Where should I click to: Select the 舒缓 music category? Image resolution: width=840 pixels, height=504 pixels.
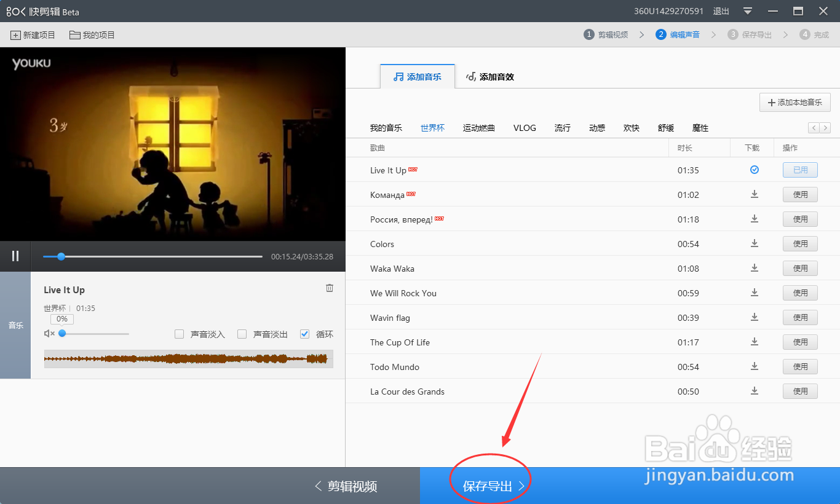(666, 128)
